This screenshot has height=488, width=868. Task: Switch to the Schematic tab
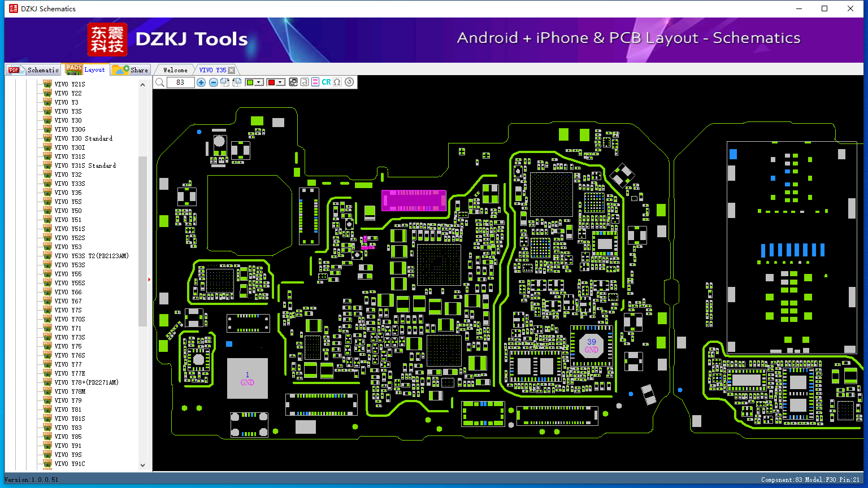[x=33, y=70]
